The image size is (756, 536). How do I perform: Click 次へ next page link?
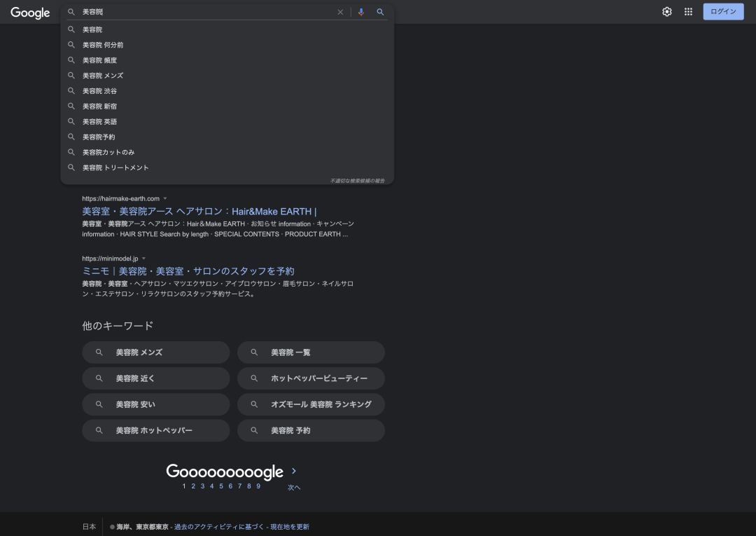[294, 487]
